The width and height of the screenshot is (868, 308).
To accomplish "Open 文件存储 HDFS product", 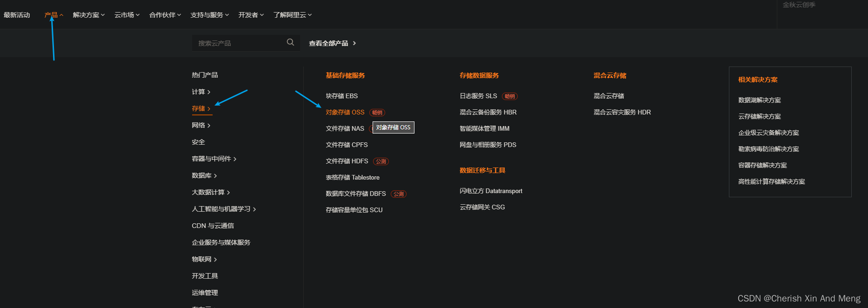I will click(x=347, y=161).
